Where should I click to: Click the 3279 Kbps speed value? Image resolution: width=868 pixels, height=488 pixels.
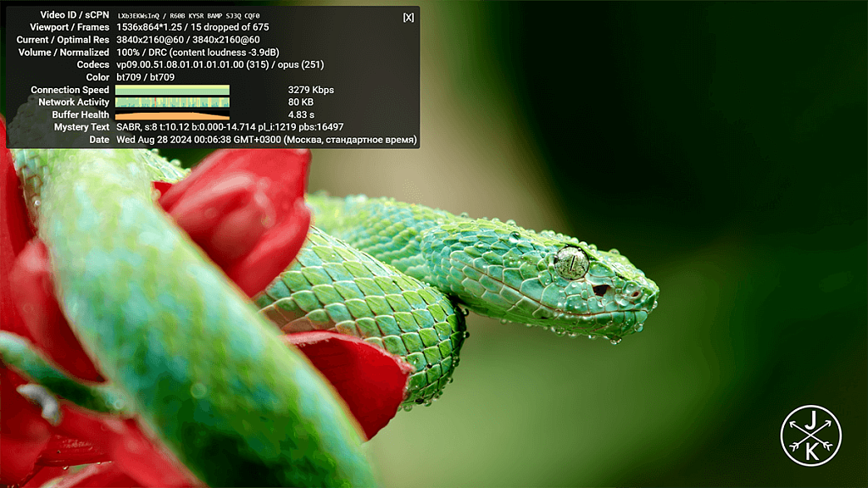tap(310, 90)
